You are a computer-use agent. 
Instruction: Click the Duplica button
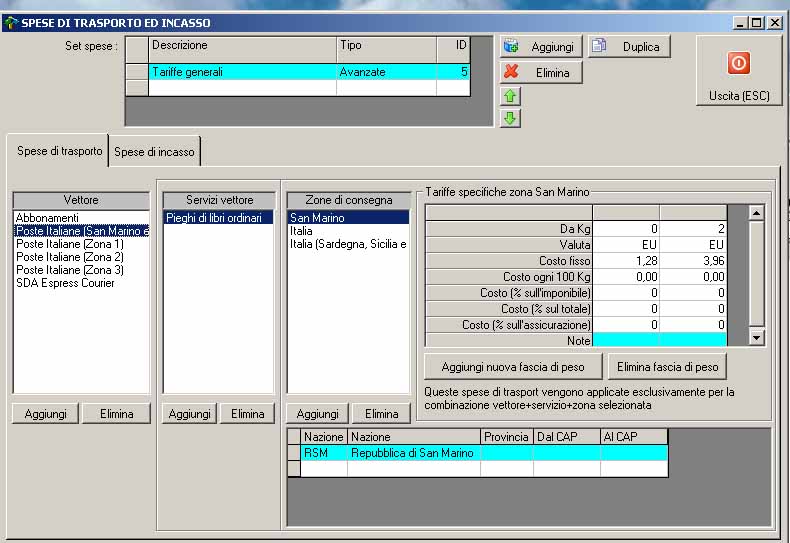tap(629, 47)
